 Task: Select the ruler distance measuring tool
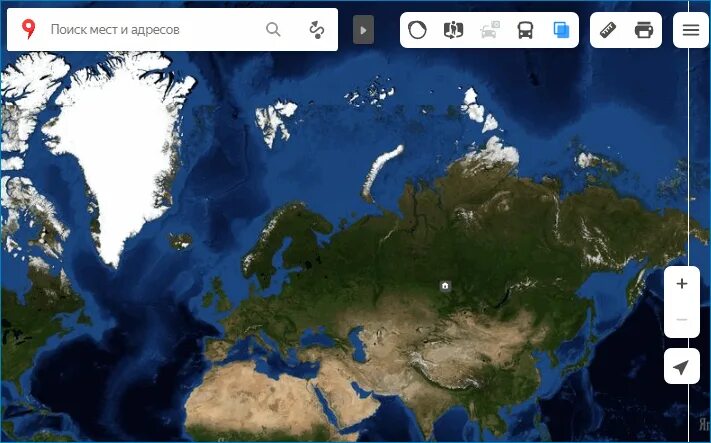[608, 30]
